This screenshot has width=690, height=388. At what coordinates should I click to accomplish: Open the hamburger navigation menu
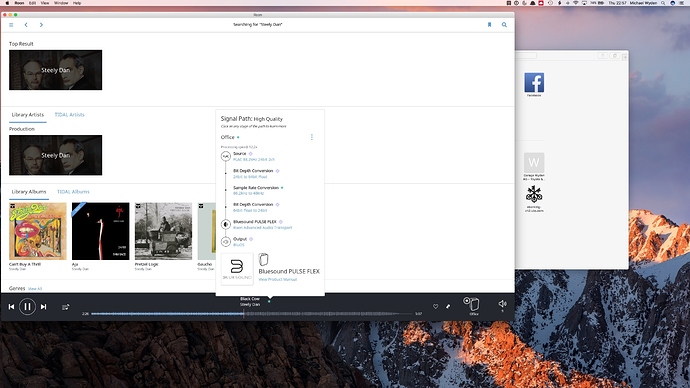click(x=11, y=25)
